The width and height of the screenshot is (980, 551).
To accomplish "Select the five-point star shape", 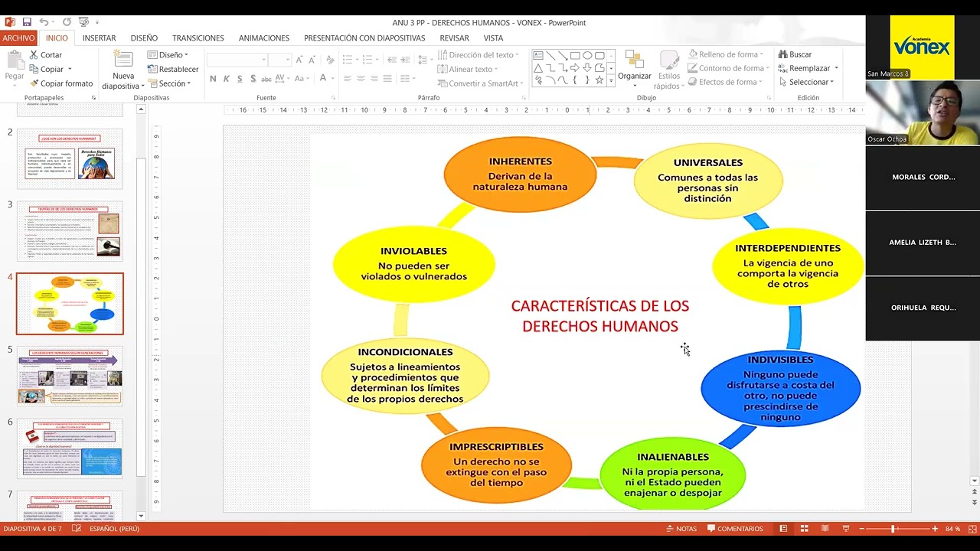I will pyautogui.click(x=599, y=80).
